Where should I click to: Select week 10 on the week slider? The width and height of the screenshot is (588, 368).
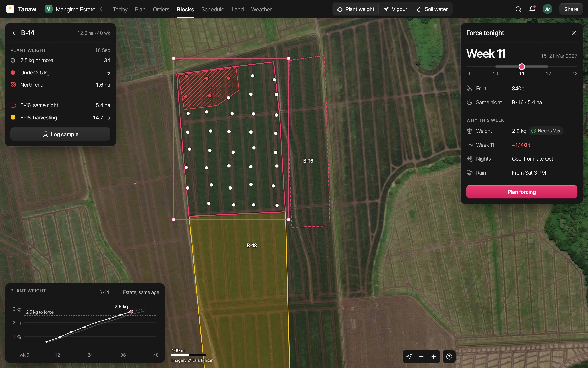point(495,74)
